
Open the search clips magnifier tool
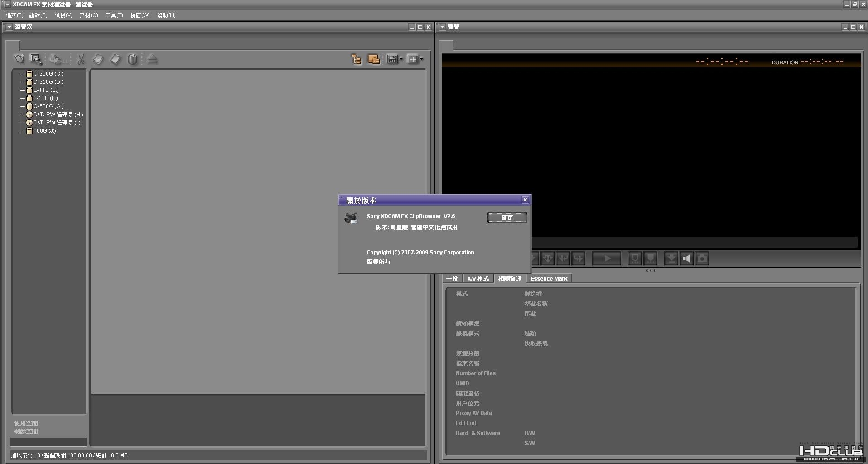[36, 59]
